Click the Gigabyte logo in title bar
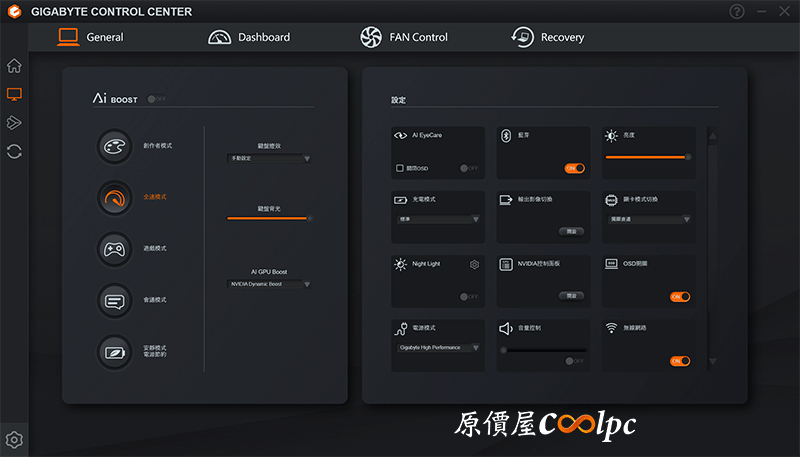The image size is (800, 457). tap(14, 11)
